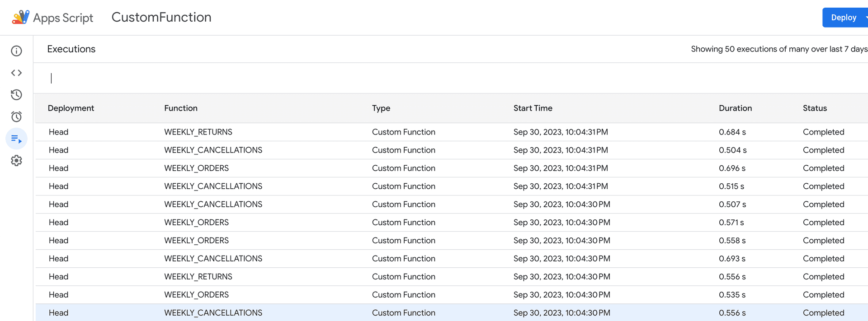Image resolution: width=868 pixels, height=321 pixels.
Task: Select WEEKLY_ORDERS row with duration 0.558 s
Action: pyautogui.click(x=452, y=240)
